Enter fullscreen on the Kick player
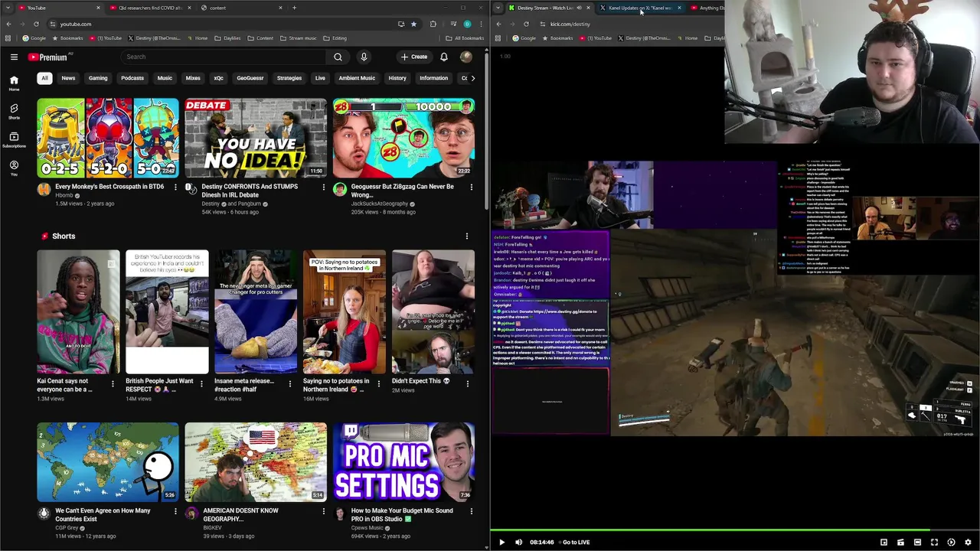980x551 pixels. pos(934,542)
